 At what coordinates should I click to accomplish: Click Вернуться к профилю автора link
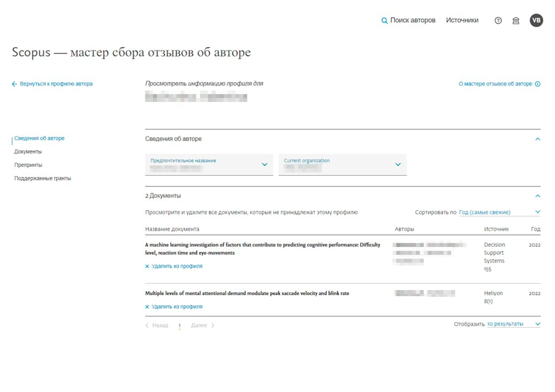(x=56, y=84)
